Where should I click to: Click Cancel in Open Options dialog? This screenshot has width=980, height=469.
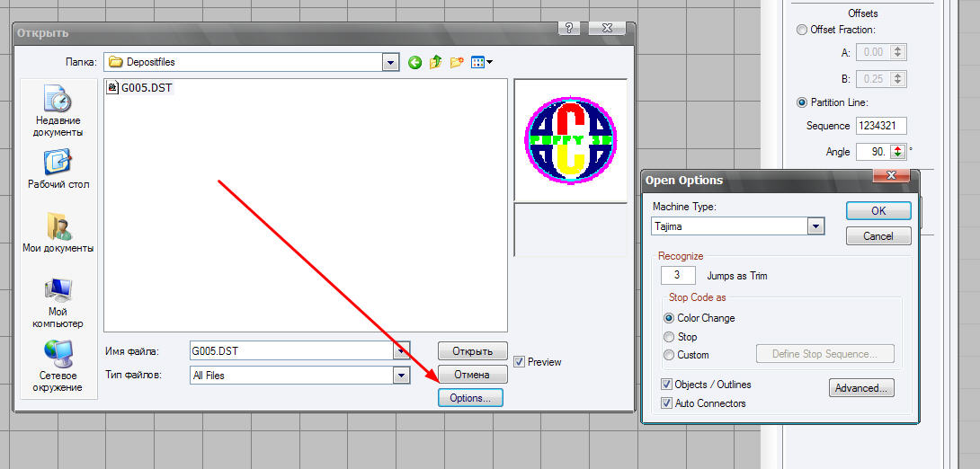tap(878, 236)
